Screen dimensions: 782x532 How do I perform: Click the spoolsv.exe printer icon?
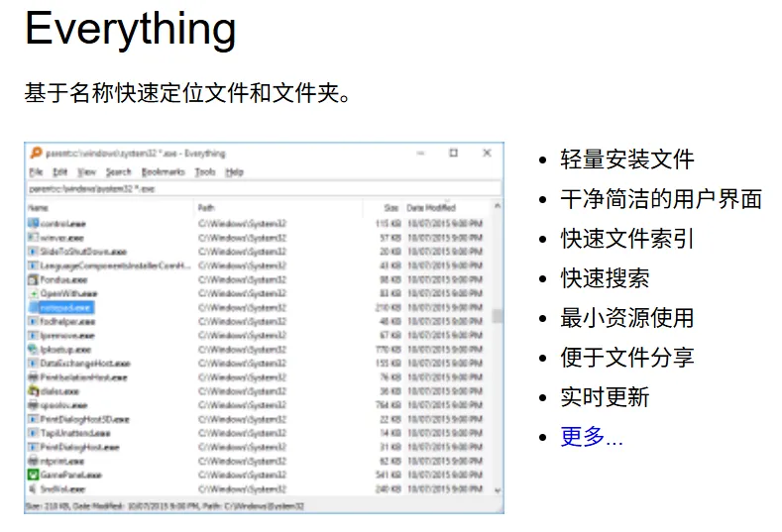[x=33, y=405]
